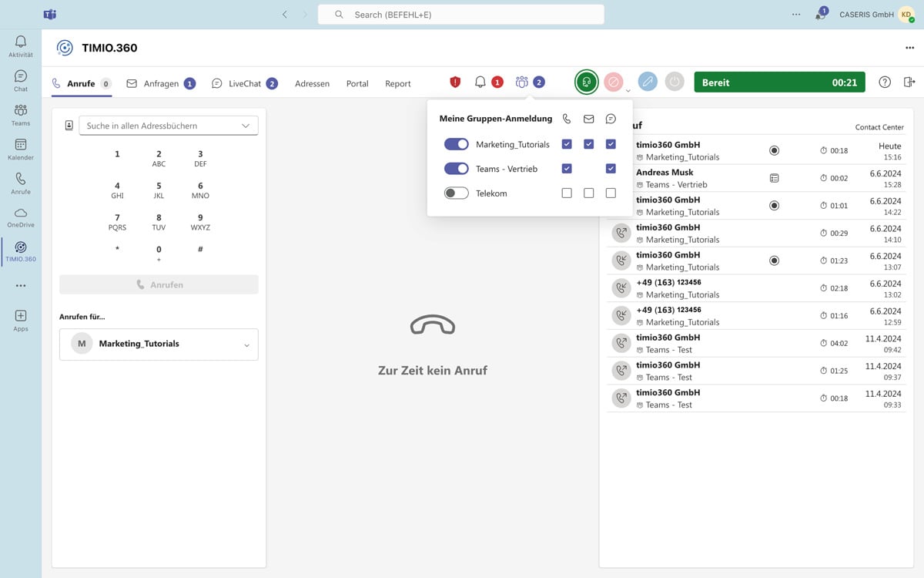Image resolution: width=924 pixels, height=578 pixels.
Task: Uncheck Teams - Vertrieb chat checkbox
Action: click(x=611, y=169)
